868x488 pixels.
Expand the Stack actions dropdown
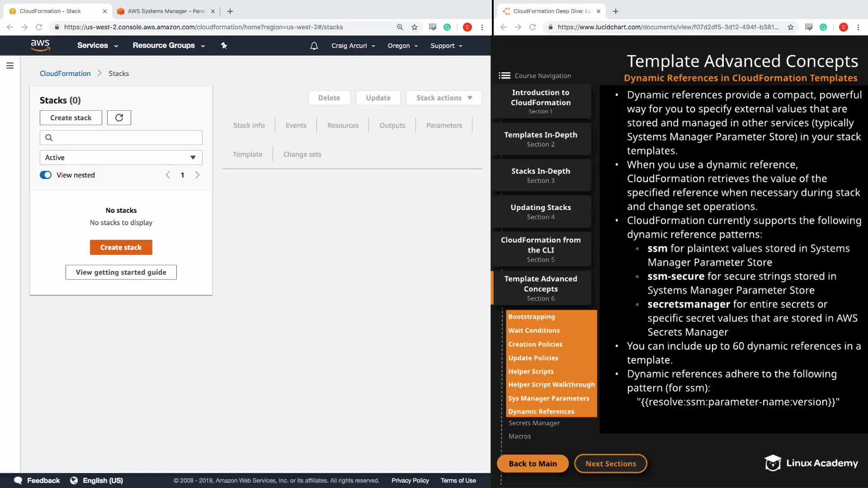pyautogui.click(x=443, y=98)
